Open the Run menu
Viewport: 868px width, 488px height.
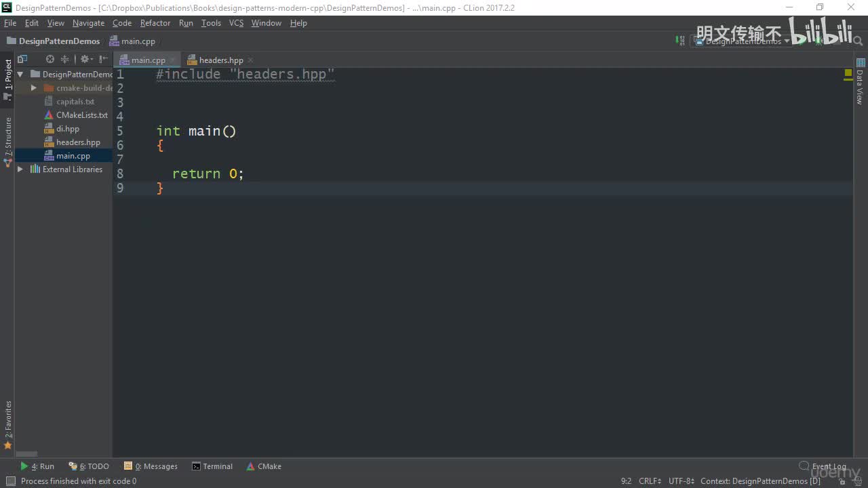coord(186,23)
